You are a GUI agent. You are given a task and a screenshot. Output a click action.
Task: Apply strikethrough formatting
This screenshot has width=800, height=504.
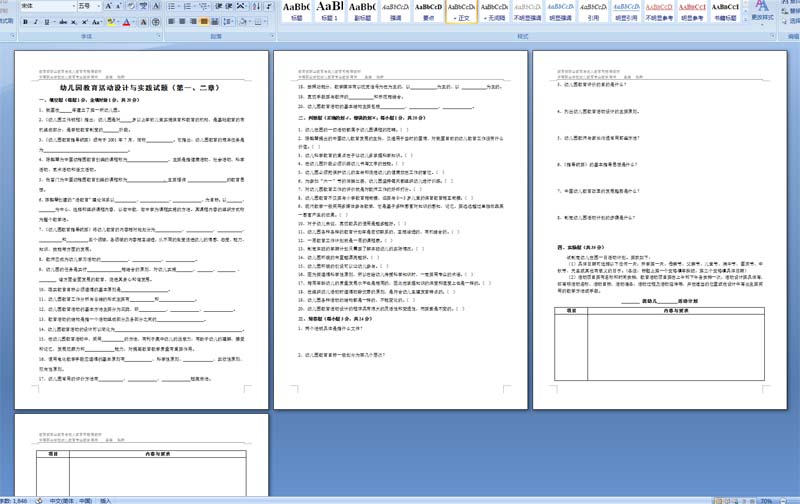click(63, 22)
